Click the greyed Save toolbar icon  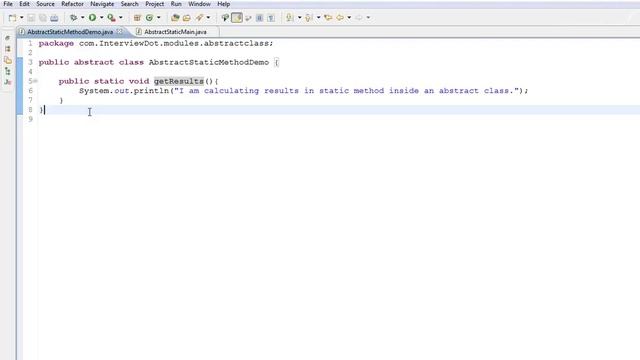(x=31, y=18)
